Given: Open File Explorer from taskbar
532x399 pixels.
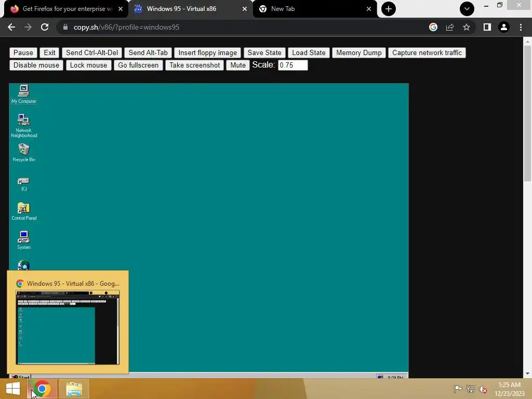Looking at the screenshot, I should coord(74,389).
